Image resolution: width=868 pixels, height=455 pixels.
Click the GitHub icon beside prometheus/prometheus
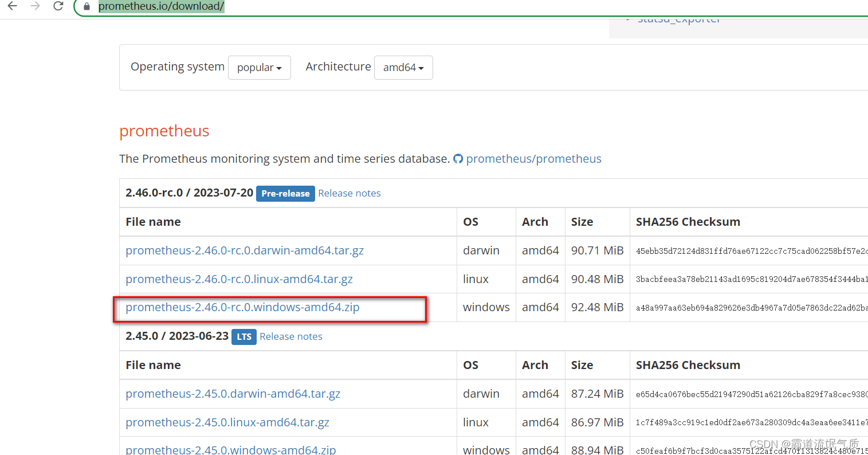[x=458, y=159]
